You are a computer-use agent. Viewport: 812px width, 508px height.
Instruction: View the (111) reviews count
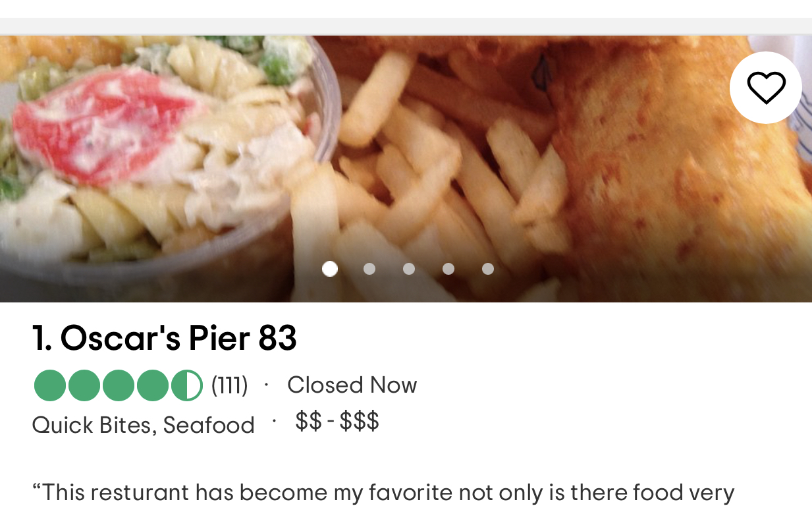pyautogui.click(x=229, y=385)
